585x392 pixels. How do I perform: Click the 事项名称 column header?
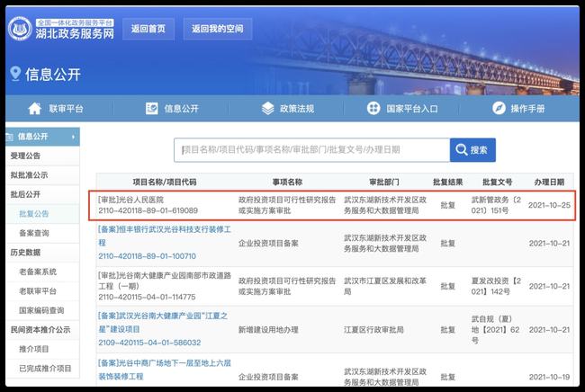coord(287,183)
